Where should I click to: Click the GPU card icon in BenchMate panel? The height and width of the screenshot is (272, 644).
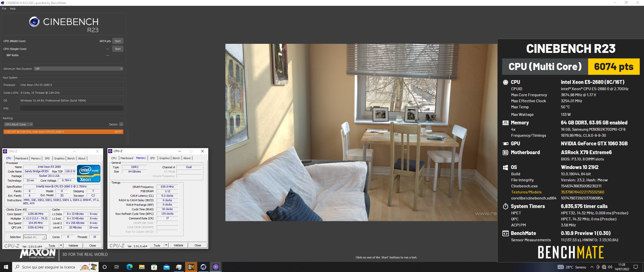505,144
